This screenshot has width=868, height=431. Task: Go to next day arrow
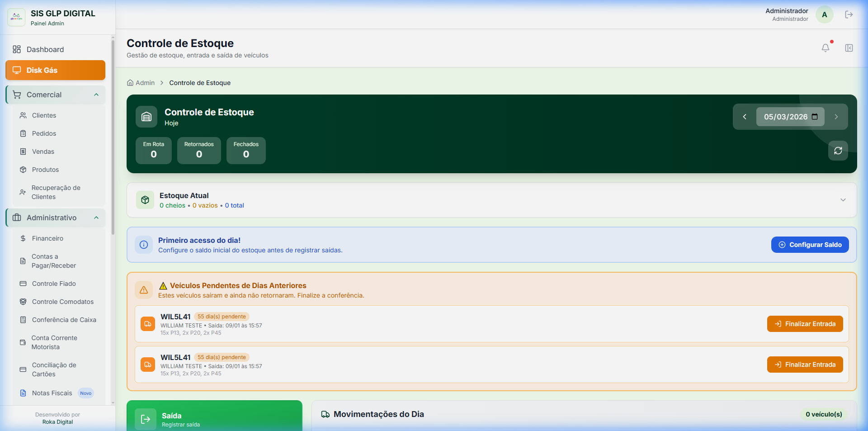point(836,117)
